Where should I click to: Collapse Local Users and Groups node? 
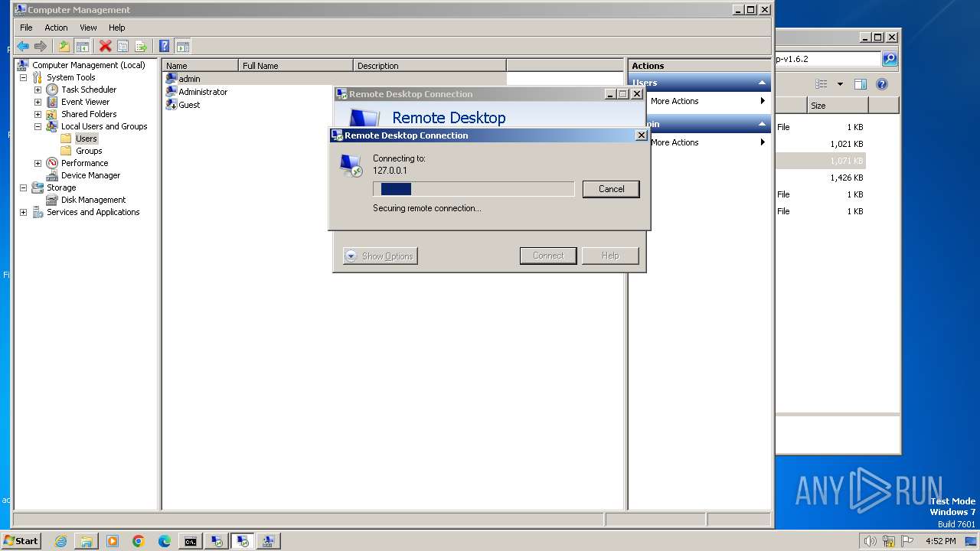38,126
